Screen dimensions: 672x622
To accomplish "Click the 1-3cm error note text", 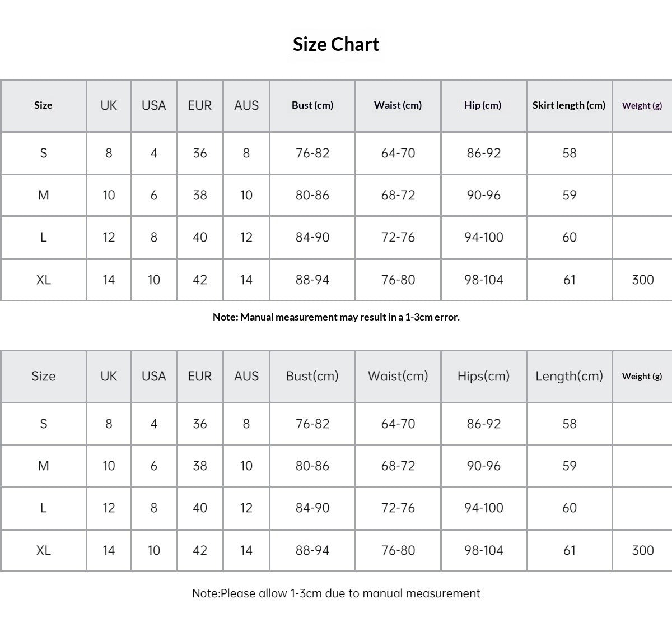I will click(336, 317).
